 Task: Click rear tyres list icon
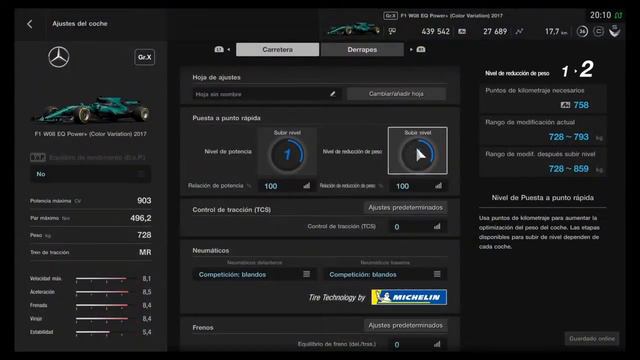click(437, 274)
